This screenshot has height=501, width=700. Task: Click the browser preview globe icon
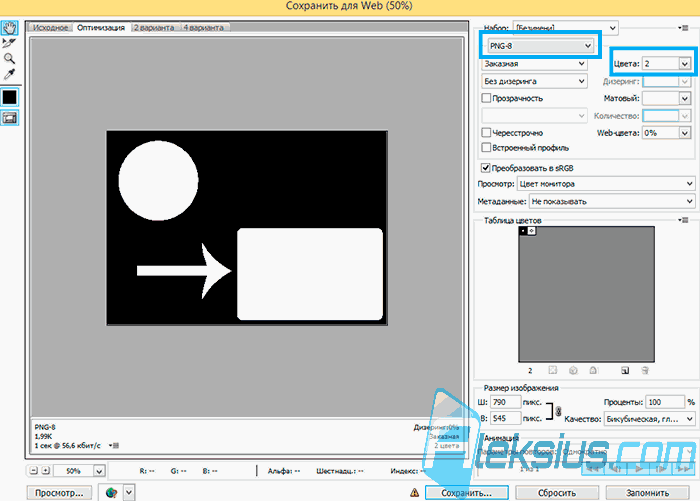(111, 493)
